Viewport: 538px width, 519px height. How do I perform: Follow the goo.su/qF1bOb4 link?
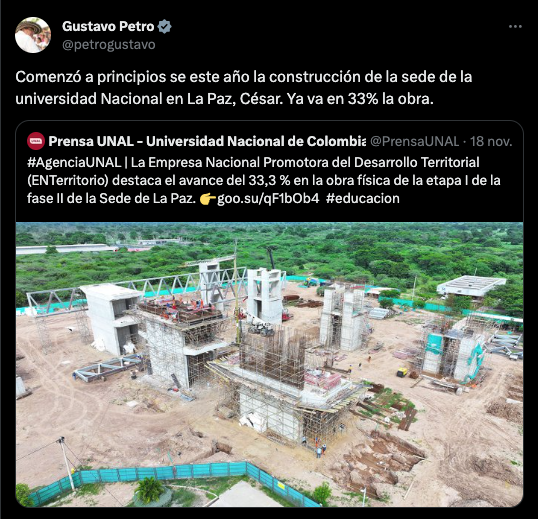(268, 199)
